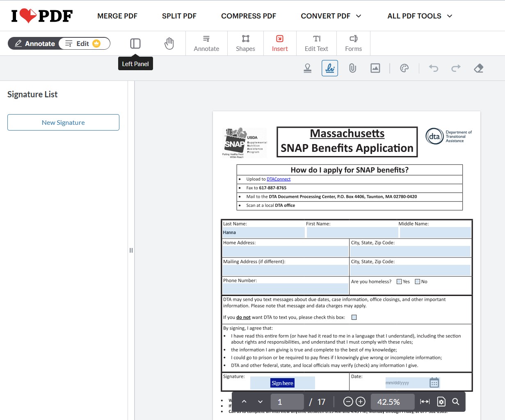Select the Signature tool
The height and width of the screenshot is (420, 505).
click(330, 68)
